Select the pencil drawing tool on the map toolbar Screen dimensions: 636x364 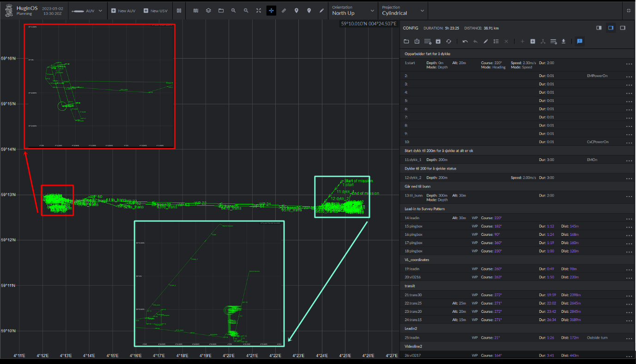(x=321, y=10)
